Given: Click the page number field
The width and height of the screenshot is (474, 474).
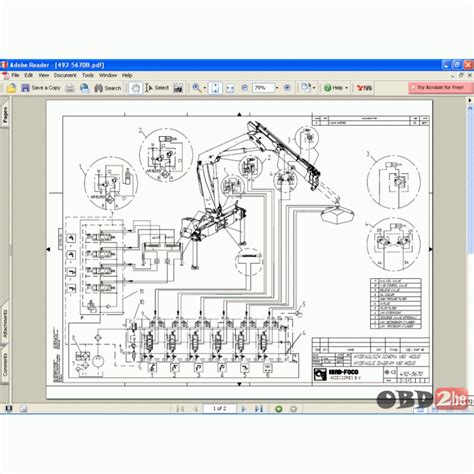Looking at the screenshot, I should tap(220, 409).
